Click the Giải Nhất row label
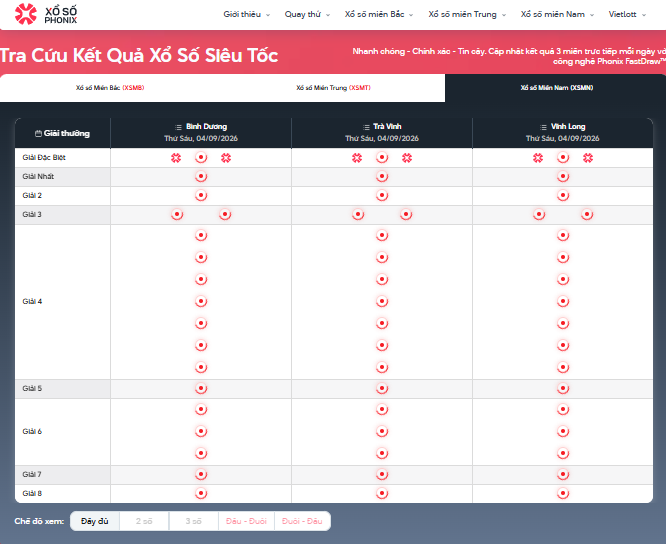This screenshot has height=544, width=666. pos(38,177)
